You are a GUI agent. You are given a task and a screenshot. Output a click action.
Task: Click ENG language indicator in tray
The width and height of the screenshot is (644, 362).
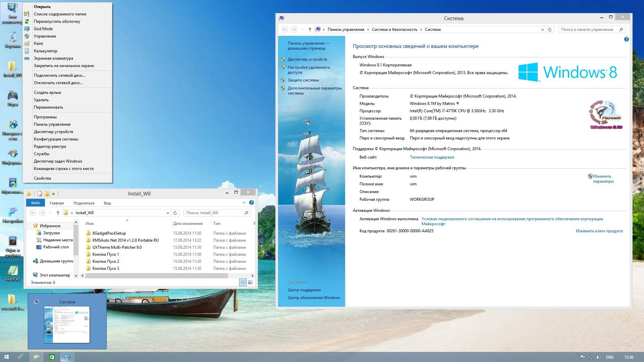point(610,357)
